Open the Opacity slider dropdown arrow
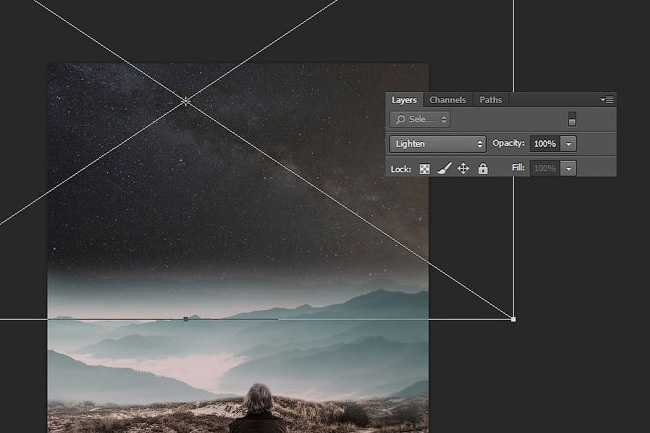The image size is (650, 433). [x=568, y=144]
